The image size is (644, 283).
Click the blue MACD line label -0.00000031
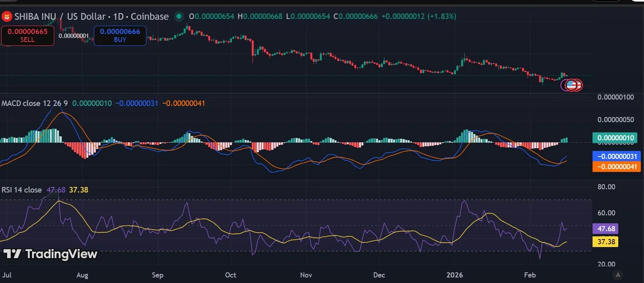click(617, 156)
